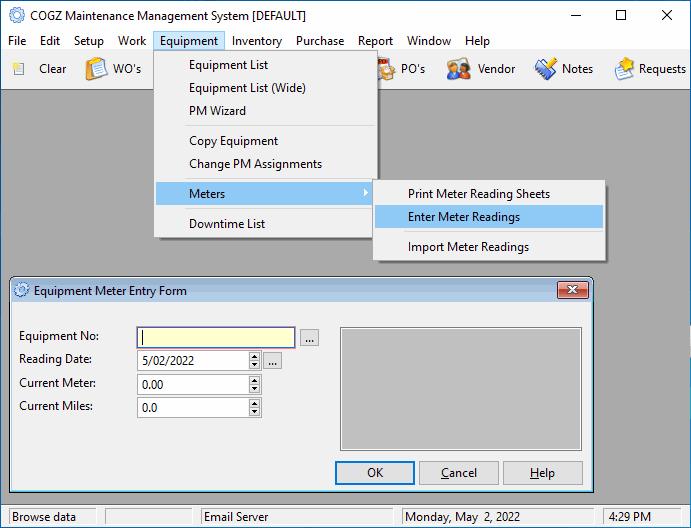The height and width of the screenshot is (528, 691).
Task: Click the gray panel in the entry form
Action: coord(461,389)
